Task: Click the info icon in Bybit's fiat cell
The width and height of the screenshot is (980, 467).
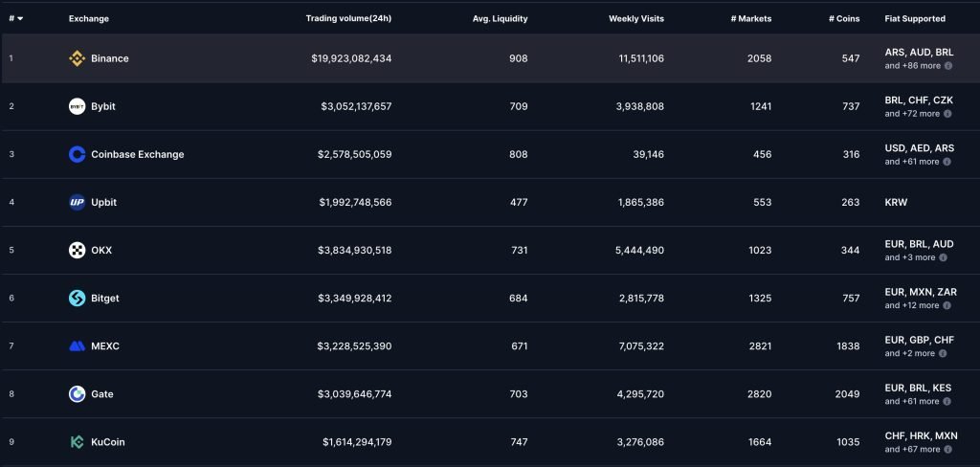Action: [x=948, y=114]
